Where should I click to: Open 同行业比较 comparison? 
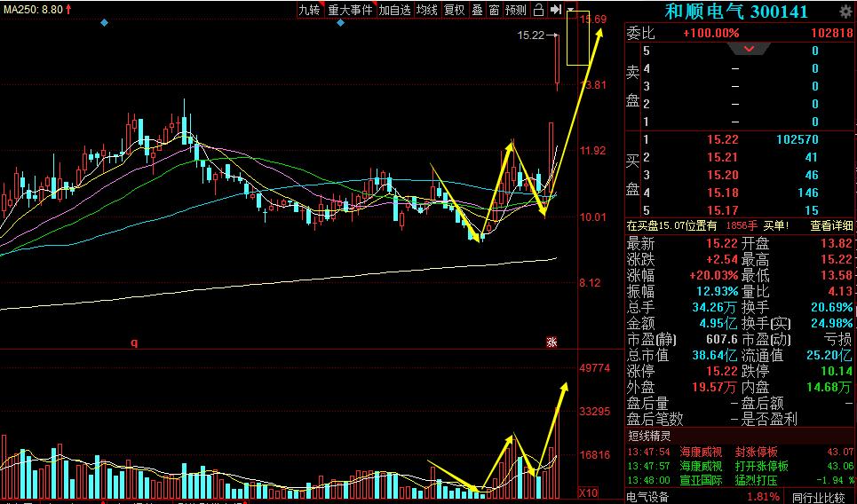coord(819,498)
